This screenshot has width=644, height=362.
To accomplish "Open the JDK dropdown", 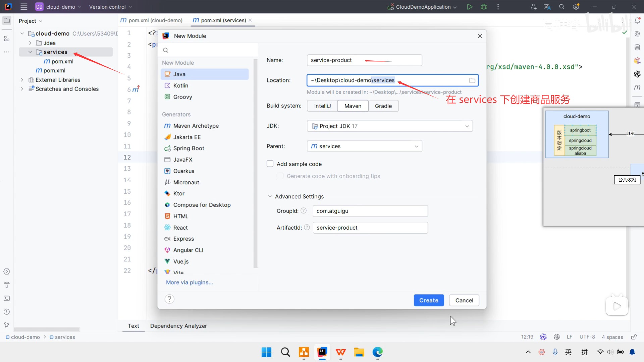I will pyautogui.click(x=390, y=126).
